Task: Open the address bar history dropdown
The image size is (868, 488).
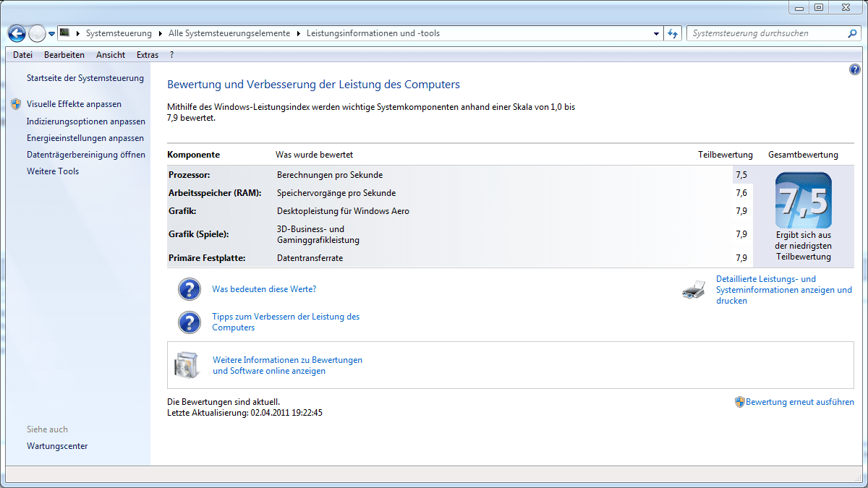Action: pos(656,33)
